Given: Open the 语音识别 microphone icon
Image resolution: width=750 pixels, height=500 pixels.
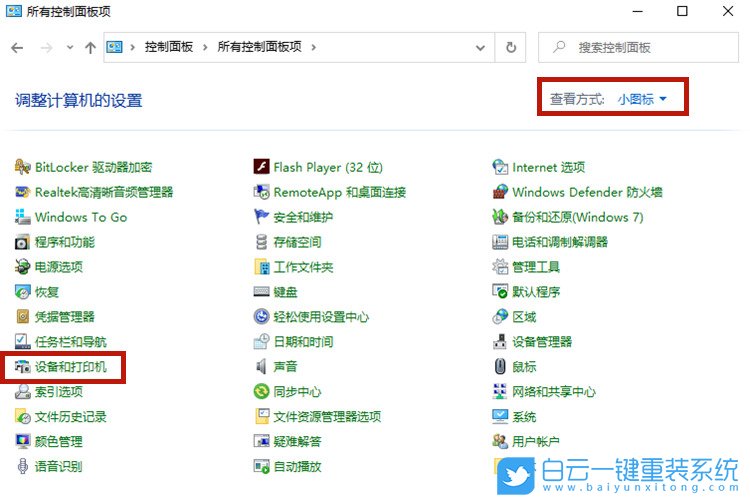Looking at the screenshot, I should pos(22,466).
